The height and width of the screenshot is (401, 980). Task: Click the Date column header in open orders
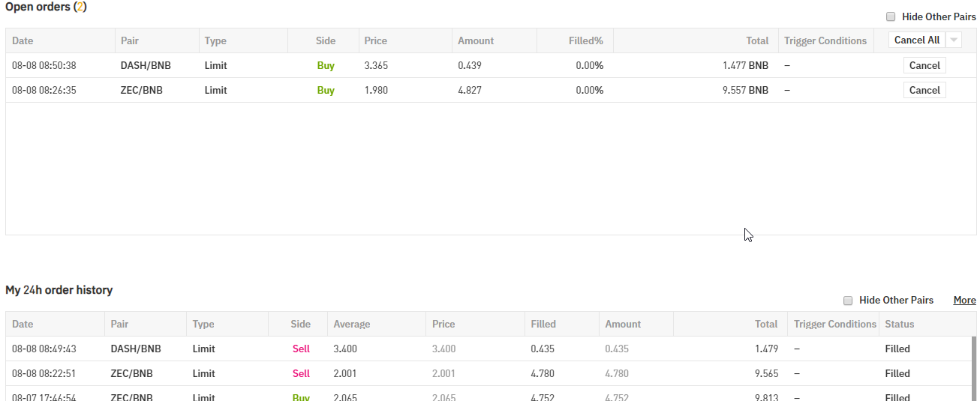click(23, 40)
